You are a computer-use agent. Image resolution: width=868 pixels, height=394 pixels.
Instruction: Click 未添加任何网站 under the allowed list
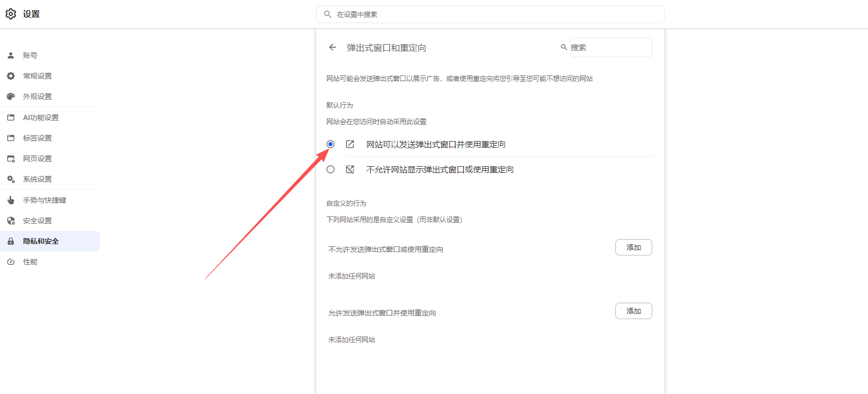(x=352, y=340)
